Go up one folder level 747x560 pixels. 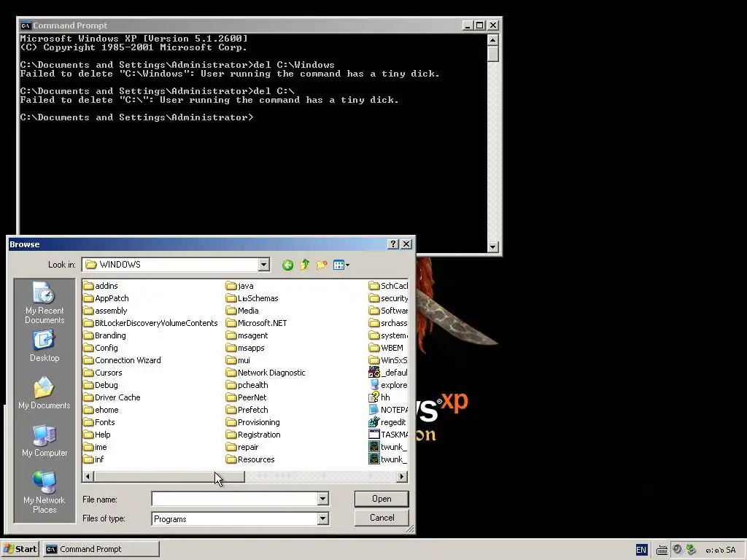[304, 265]
